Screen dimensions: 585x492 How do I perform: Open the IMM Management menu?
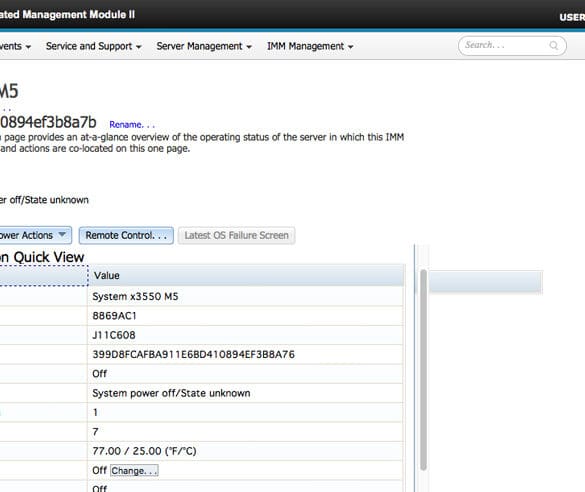[310, 46]
